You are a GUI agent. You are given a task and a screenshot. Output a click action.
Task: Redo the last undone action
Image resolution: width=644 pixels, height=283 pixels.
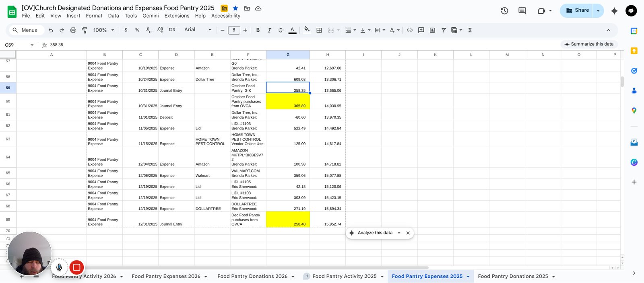coord(62,30)
